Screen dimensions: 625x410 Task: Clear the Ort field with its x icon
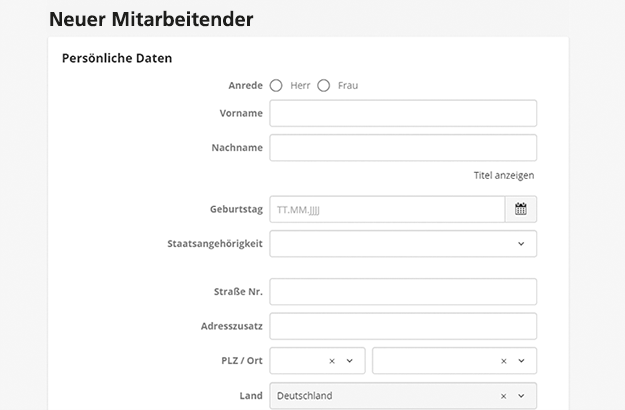[503, 361]
